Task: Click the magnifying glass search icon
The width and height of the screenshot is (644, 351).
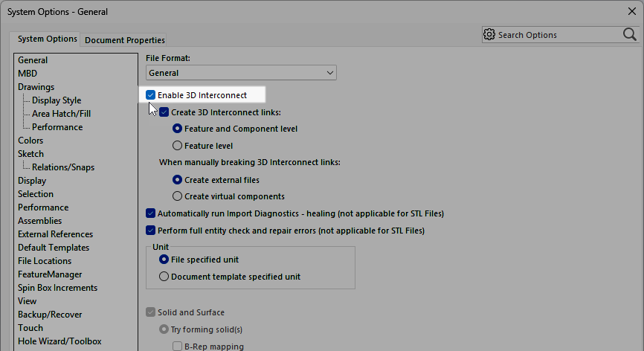Action: pos(630,34)
